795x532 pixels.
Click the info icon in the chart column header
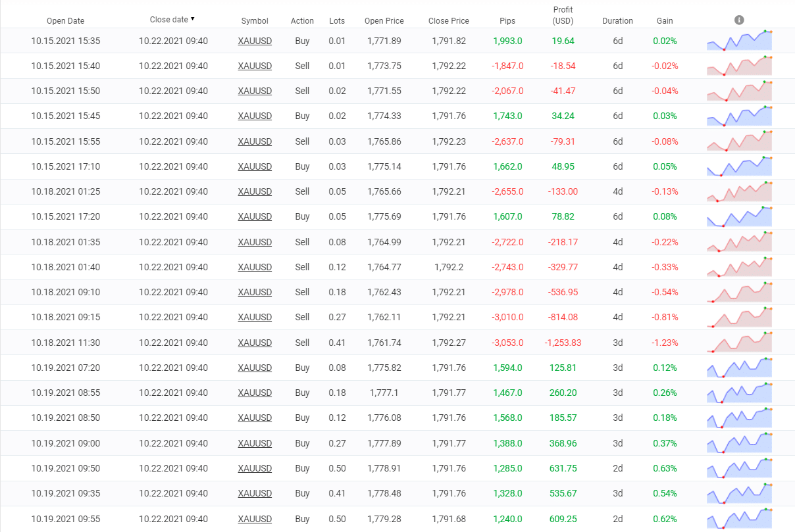[739, 20]
